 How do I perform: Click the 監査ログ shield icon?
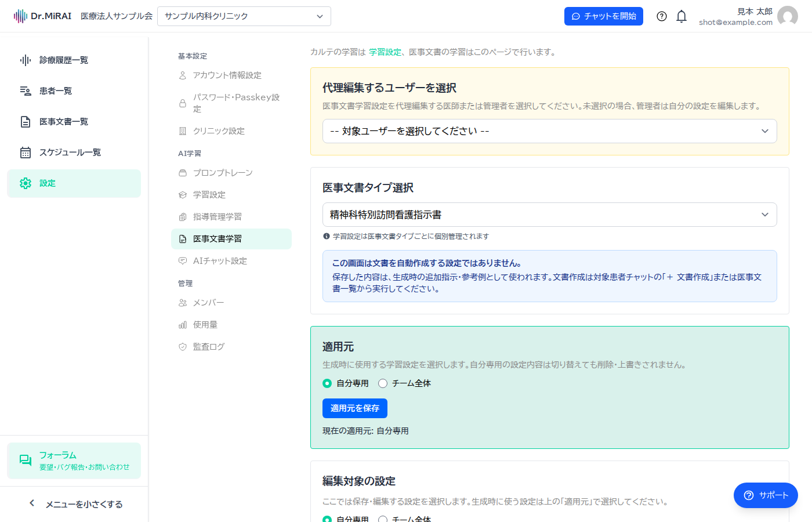[183, 347]
